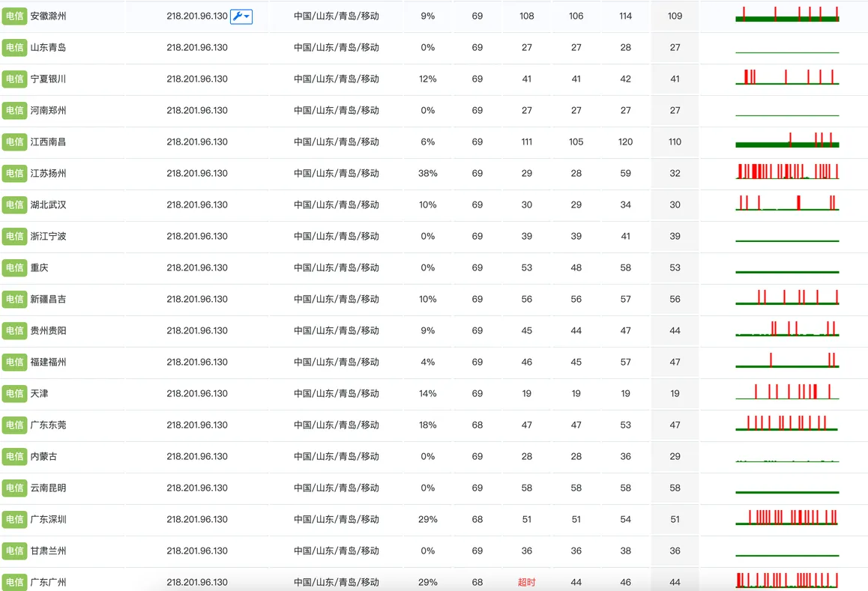Open the 安徽滁州 latency sparkline chart
The height and width of the screenshot is (591, 868).
click(x=787, y=14)
